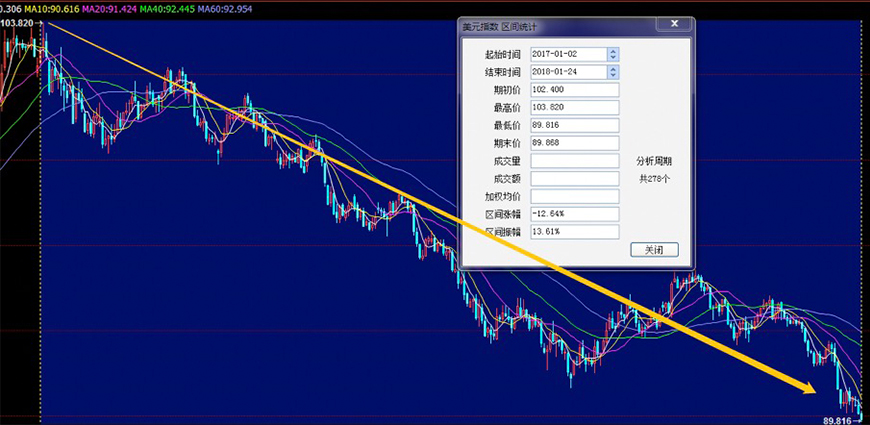Image resolution: width=870 pixels, height=425 pixels.
Task: Close the 美元指数 区间统计 dialog
Action: (674, 24)
